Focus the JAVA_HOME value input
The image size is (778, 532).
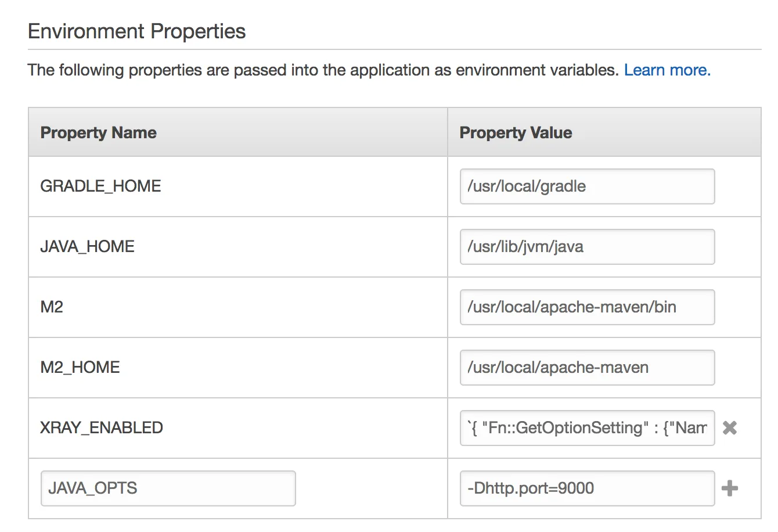point(587,247)
